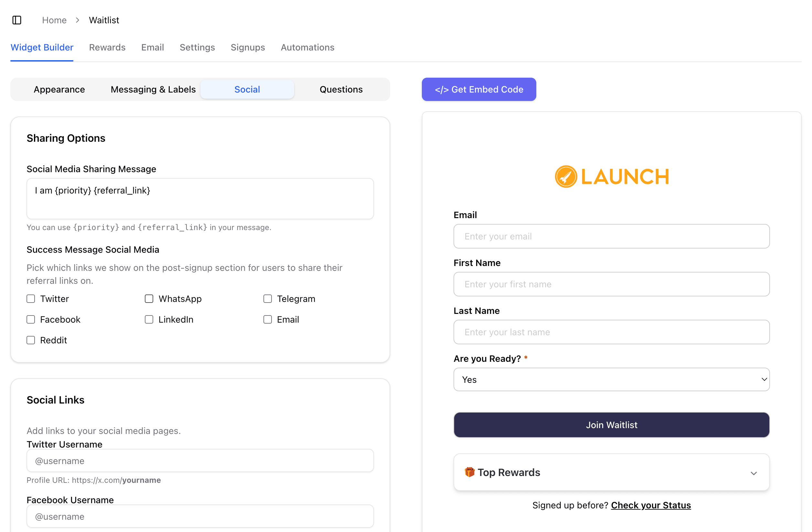The width and height of the screenshot is (812, 532).
Task: Check the Telegram option
Action: click(267, 299)
